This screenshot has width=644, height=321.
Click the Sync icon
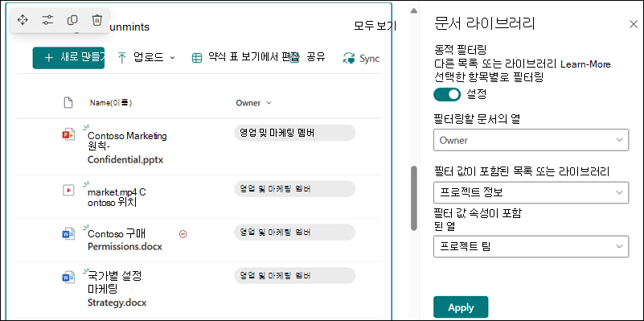point(349,59)
